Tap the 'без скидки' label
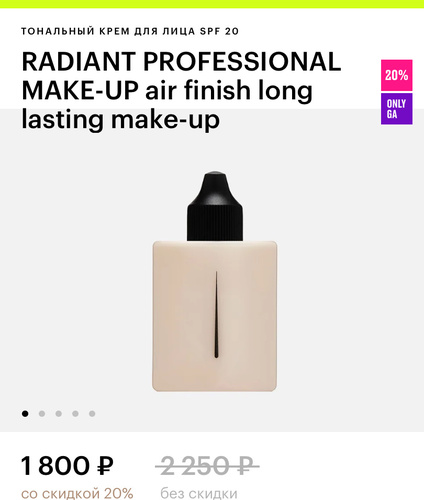Screen dimensions: 424x500 [x=199, y=493]
